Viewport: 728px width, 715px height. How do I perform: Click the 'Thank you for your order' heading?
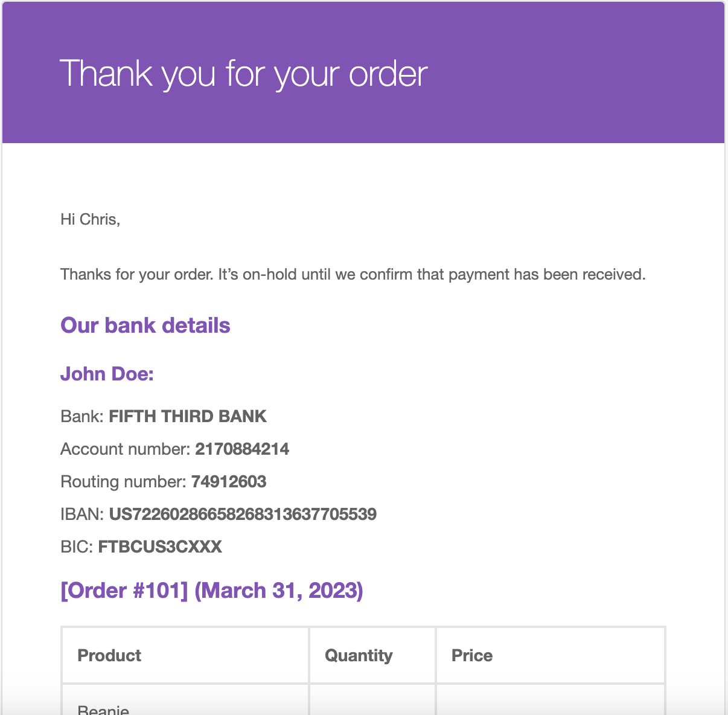(243, 74)
